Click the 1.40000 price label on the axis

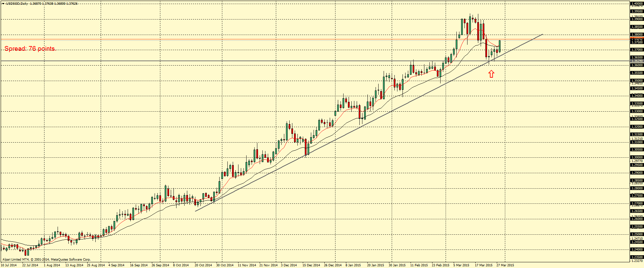pos(637,4)
